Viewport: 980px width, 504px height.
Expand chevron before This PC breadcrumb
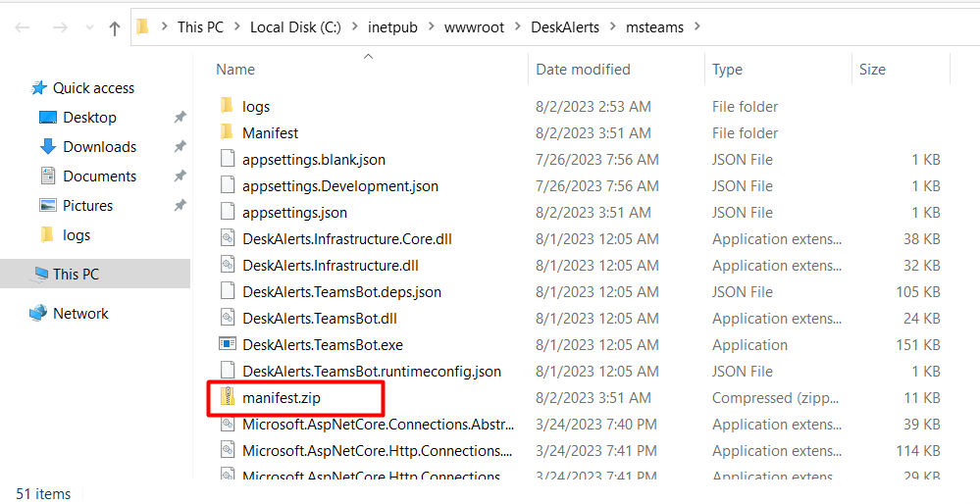click(165, 26)
